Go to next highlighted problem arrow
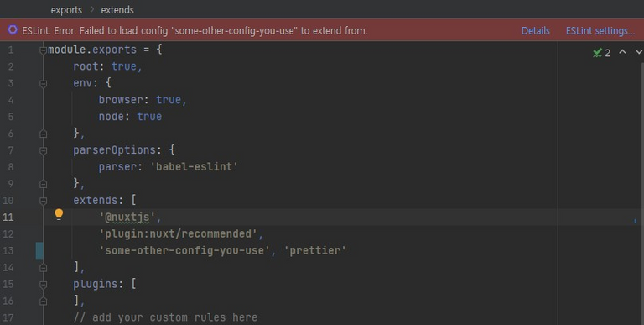The image size is (644, 325). [639, 52]
